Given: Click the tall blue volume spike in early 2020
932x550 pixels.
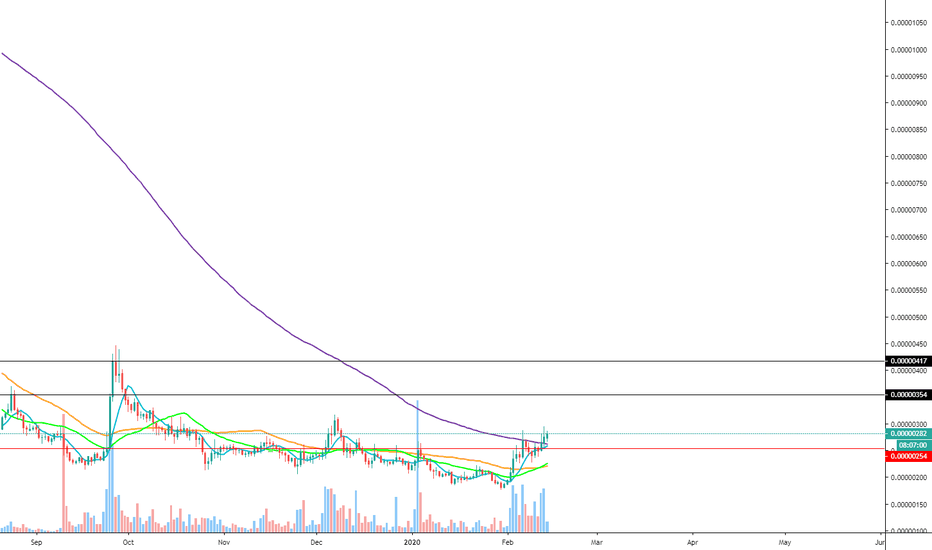Looking at the screenshot, I should (x=418, y=466).
